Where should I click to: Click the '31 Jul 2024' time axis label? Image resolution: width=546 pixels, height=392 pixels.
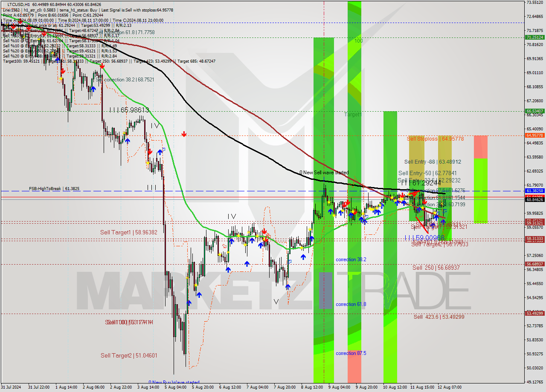[x=11, y=387]
